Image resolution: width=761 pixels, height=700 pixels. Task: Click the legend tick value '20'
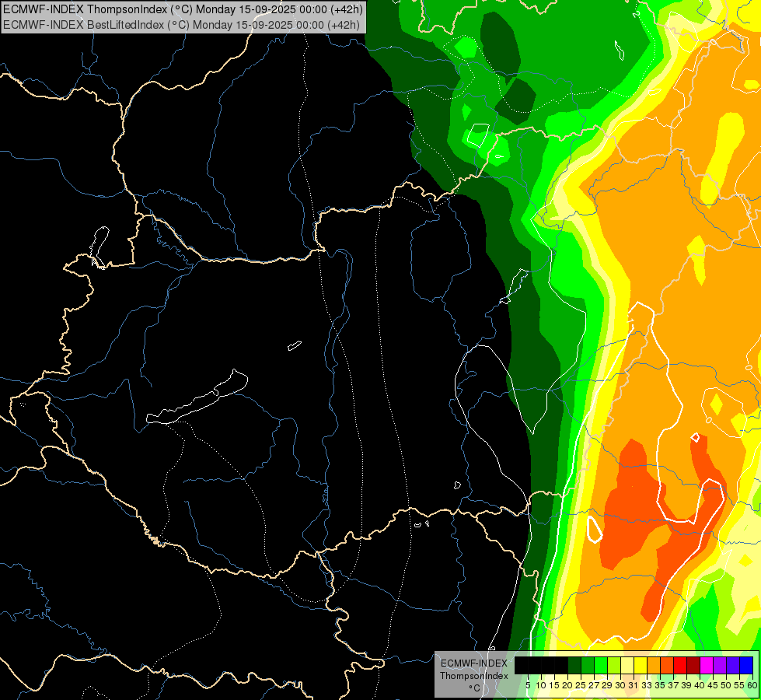(x=567, y=685)
